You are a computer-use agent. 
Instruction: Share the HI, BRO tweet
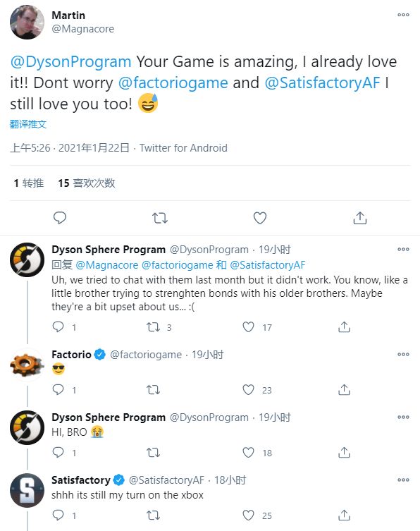point(344,452)
